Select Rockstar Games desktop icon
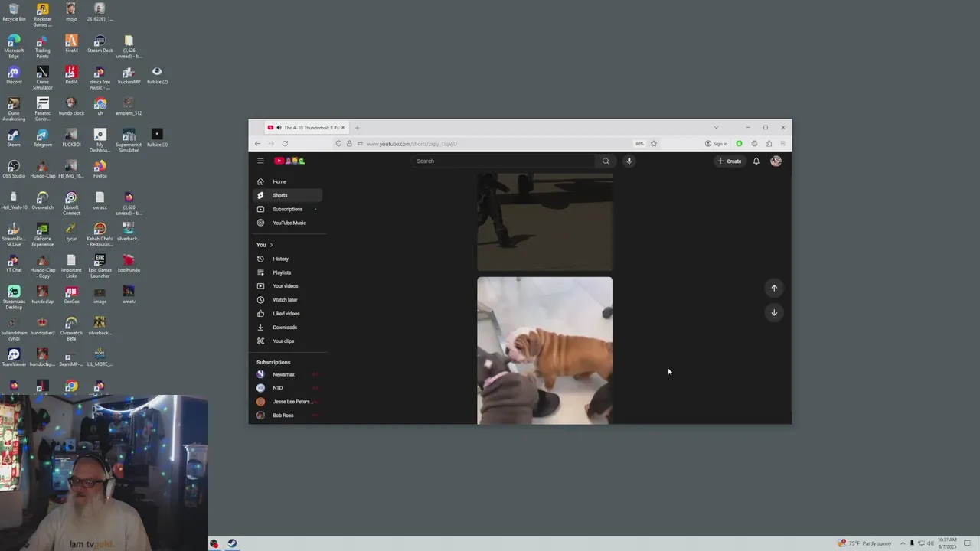980x551 pixels. pyautogui.click(x=42, y=15)
